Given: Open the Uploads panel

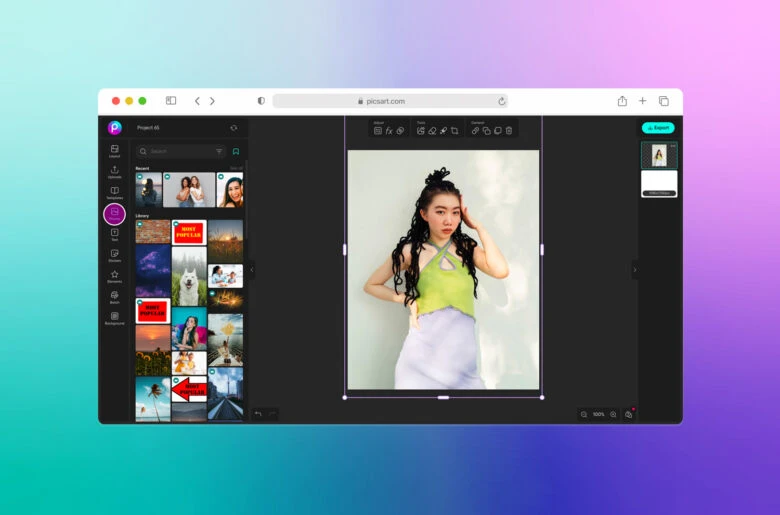Looking at the screenshot, I should pyautogui.click(x=114, y=172).
